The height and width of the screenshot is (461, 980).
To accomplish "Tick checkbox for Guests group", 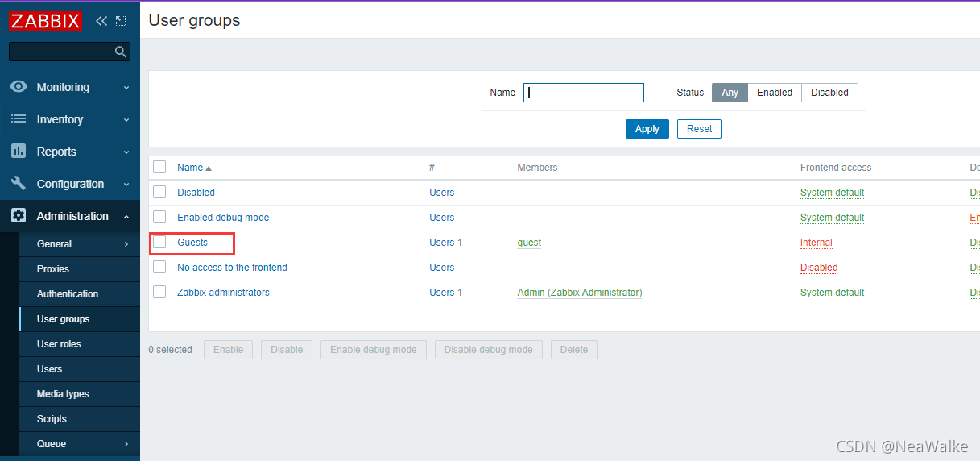I will (159, 242).
